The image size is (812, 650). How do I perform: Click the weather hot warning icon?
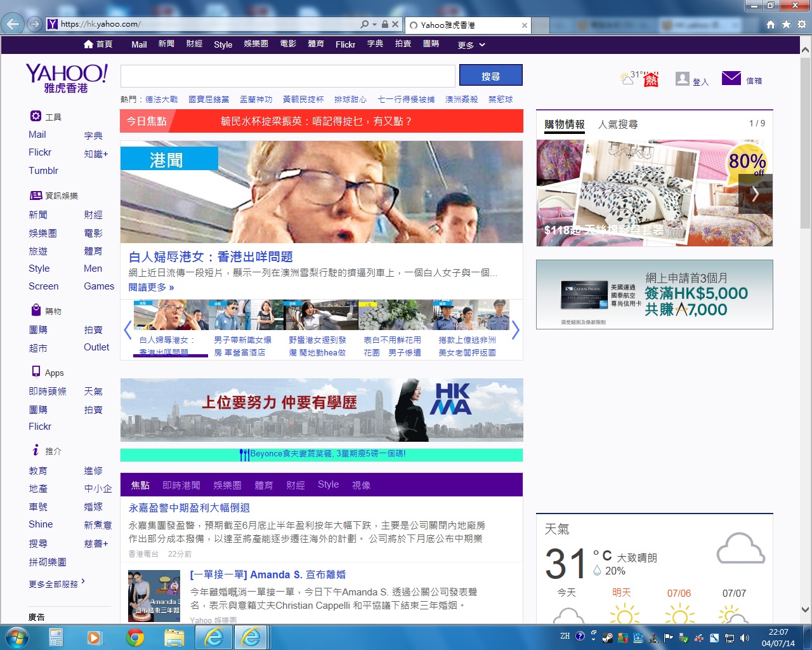coord(651,79)
